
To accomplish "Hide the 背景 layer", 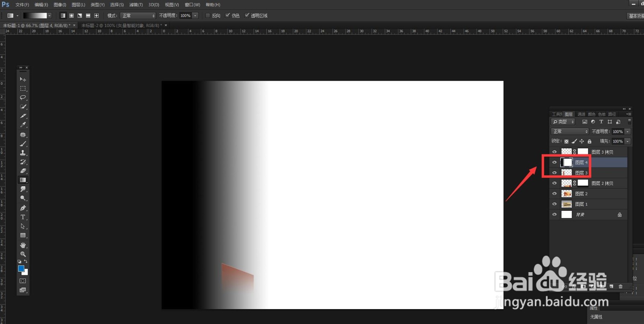I will (555, 215).
